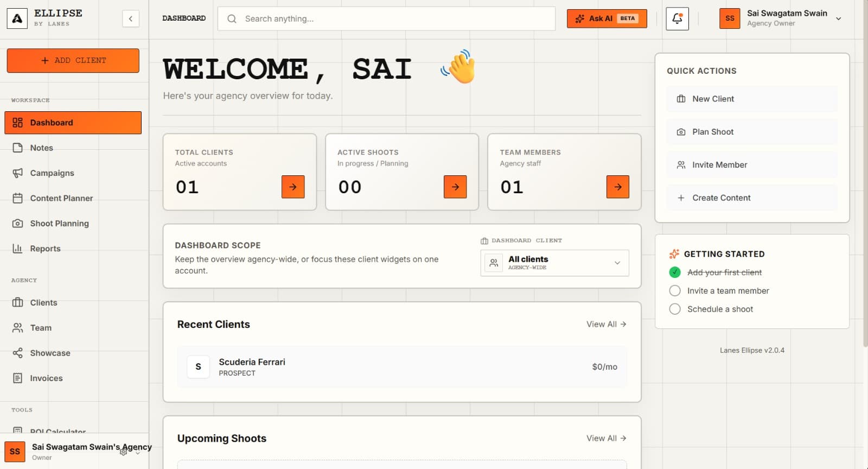Open the 'All clients' dashboard scope dropdown

[554, 263]
